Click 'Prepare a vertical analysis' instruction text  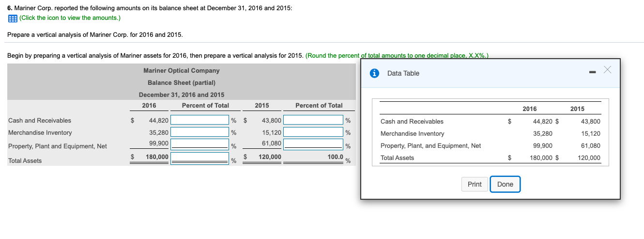click(x=95, y=35)
